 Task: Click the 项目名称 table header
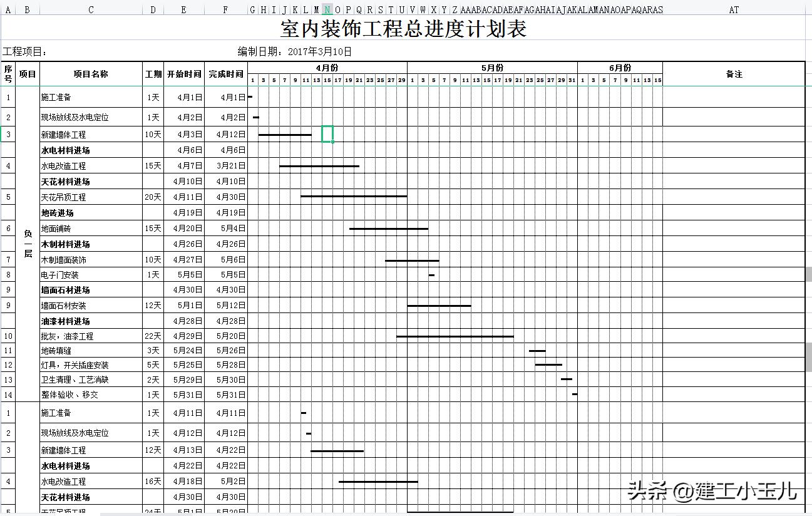click(x=91, y=74)
